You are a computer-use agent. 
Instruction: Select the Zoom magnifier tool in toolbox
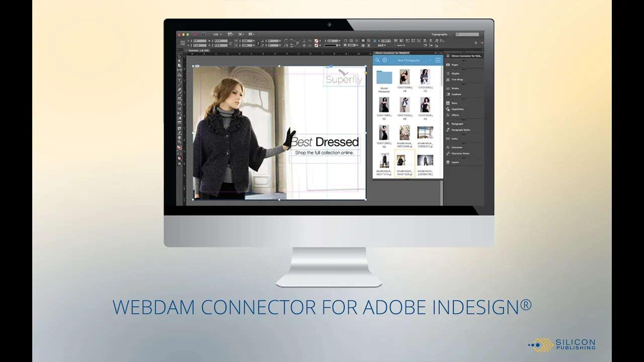coord(179,142)
